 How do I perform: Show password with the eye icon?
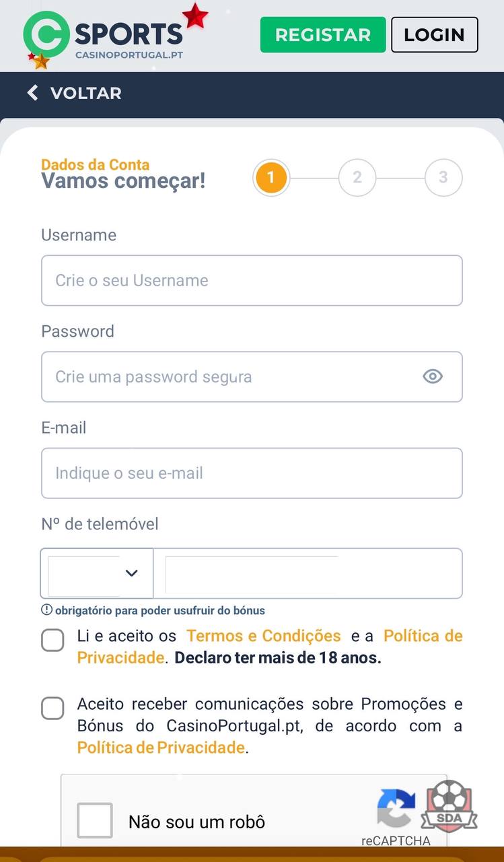tap(433, 376)
